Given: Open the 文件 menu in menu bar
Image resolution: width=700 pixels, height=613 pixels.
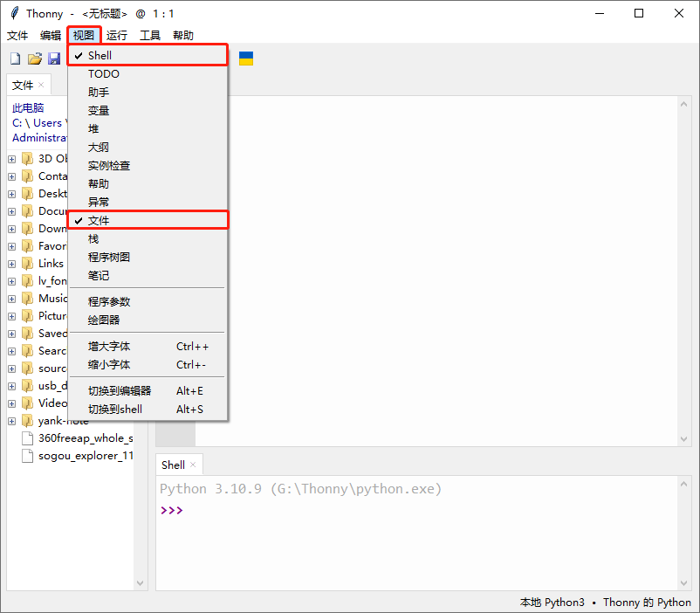Looking at the screenshot, I should [x=17, y=35].
